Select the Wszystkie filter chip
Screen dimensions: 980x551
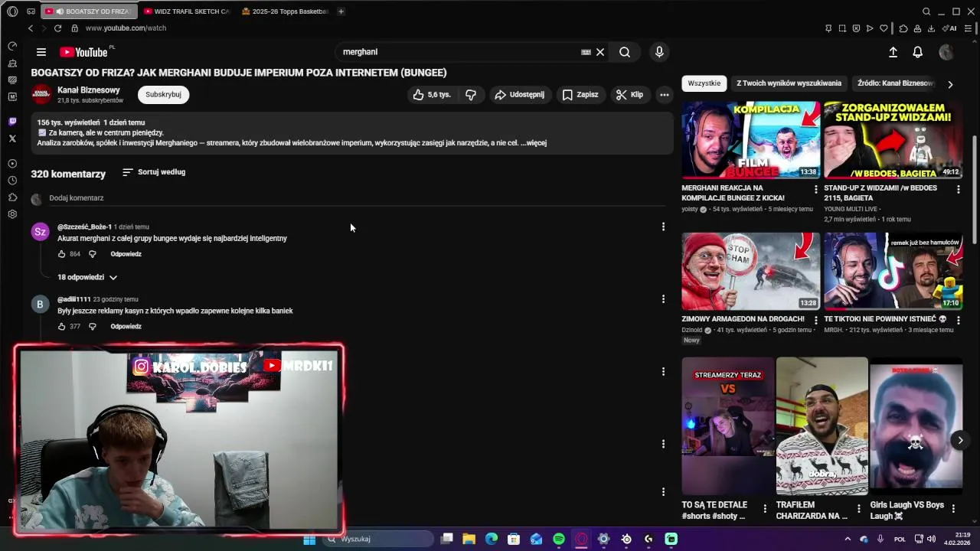click(704, 83)
